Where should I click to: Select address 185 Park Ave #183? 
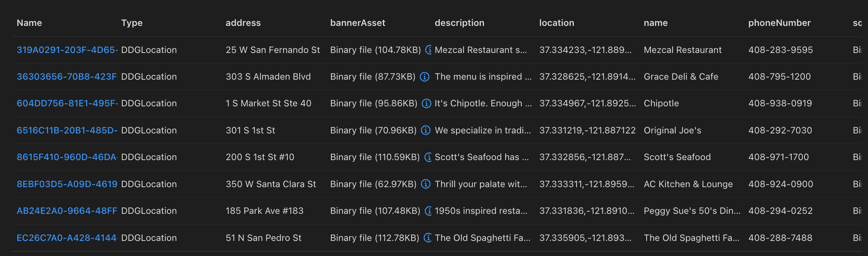pos(265,211)
